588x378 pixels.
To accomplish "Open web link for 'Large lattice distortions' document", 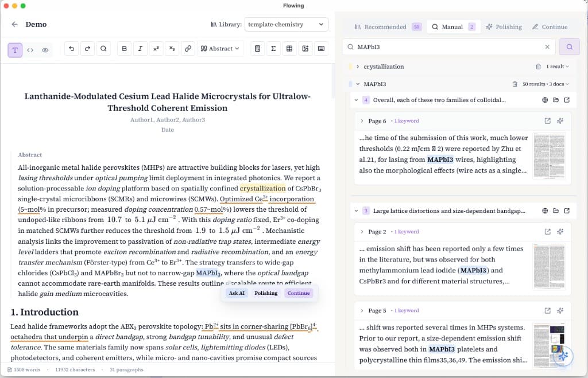I will 545,211.
